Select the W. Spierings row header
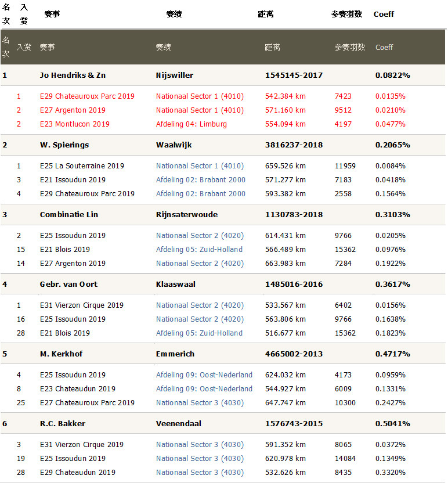Viewport: 448px width, 497px height. (64, 145)
